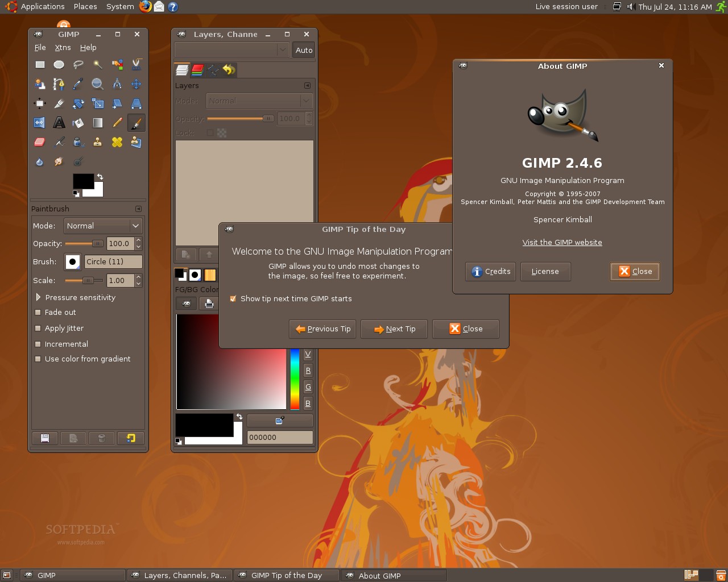This screenshot has height=582, width=728.
Task: Open the Xtns menu
Action: [x=63, y=47]
